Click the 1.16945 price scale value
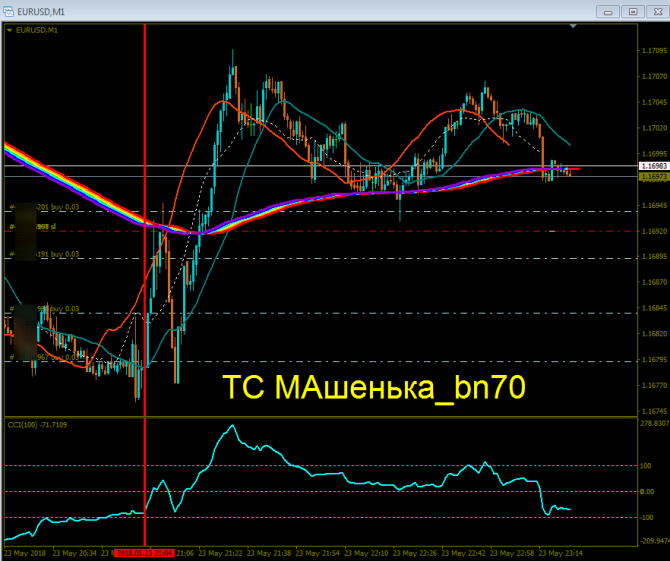The height and width of the screenshot is (561, 670). (655, 206)
